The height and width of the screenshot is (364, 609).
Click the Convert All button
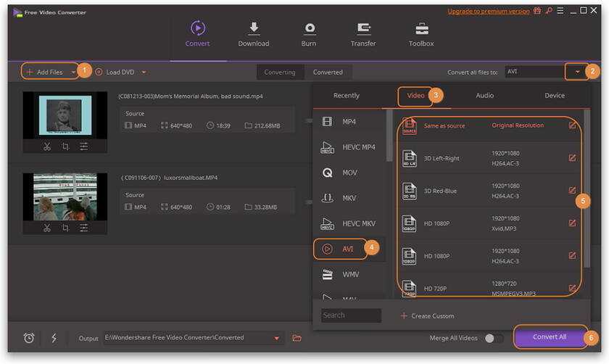[x=550, y=337]
